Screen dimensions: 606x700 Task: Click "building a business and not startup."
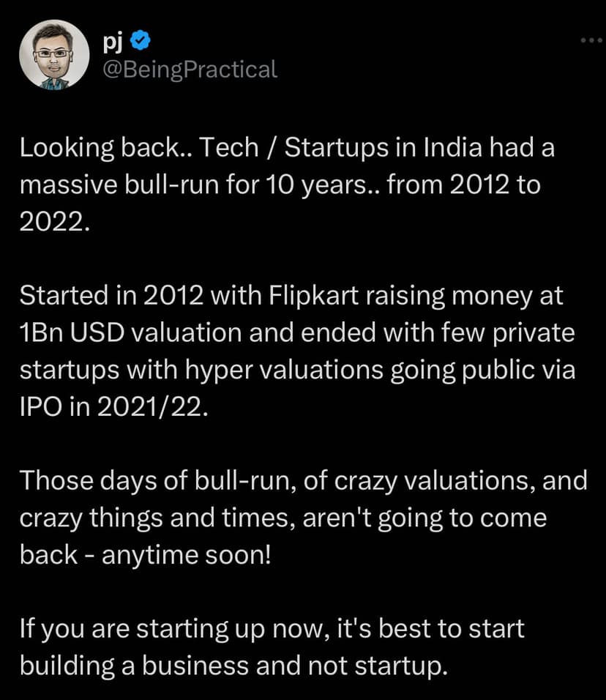click(233, 666)
